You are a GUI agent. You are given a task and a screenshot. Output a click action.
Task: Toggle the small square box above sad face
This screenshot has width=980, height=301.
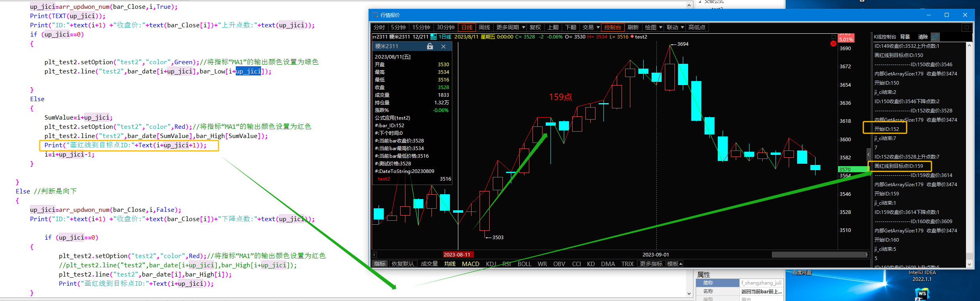point(834,37)
